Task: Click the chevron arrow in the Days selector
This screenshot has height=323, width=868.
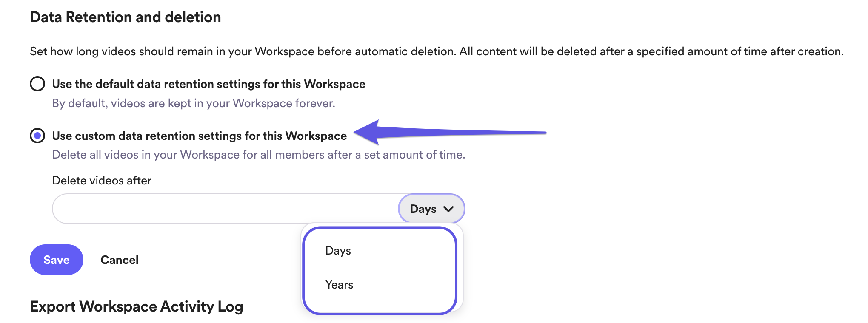Action: click(x=448, y=209)
